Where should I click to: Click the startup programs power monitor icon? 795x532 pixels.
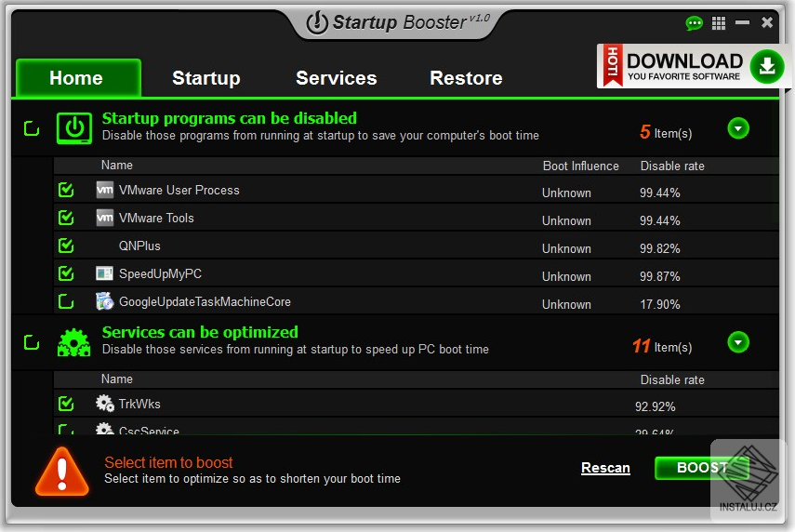(74, 127)
